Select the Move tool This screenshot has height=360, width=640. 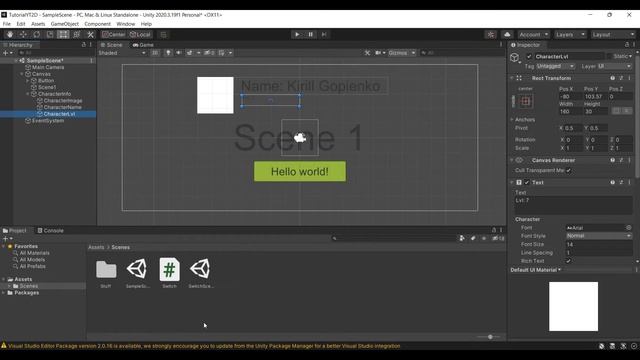tap(23, 35)
